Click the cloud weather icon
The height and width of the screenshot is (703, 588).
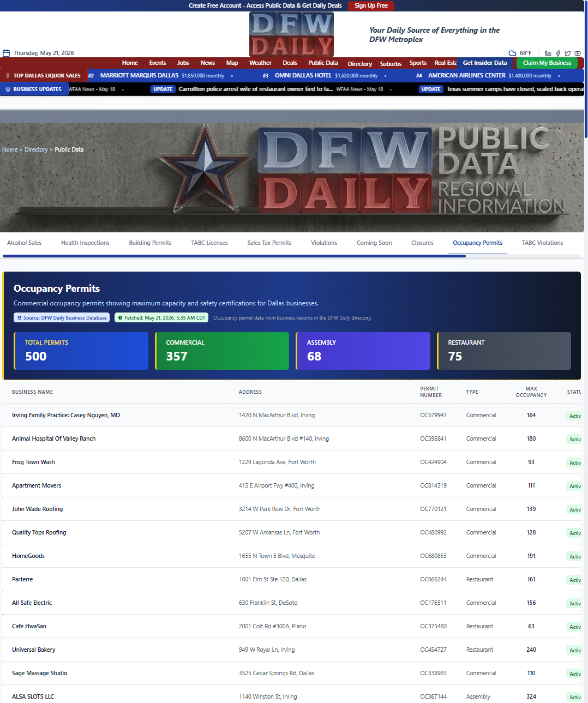tap(512, 53)
